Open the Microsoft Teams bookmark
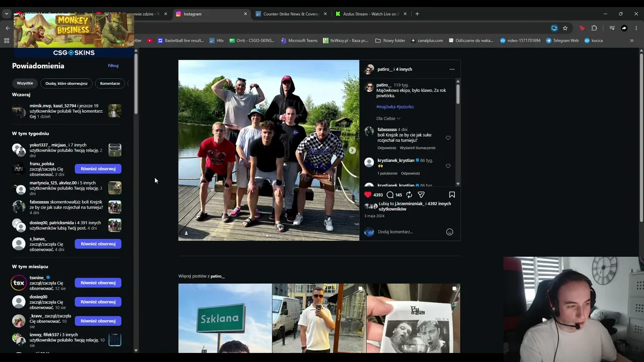644x362 pixels. click(x=299, y=41)
